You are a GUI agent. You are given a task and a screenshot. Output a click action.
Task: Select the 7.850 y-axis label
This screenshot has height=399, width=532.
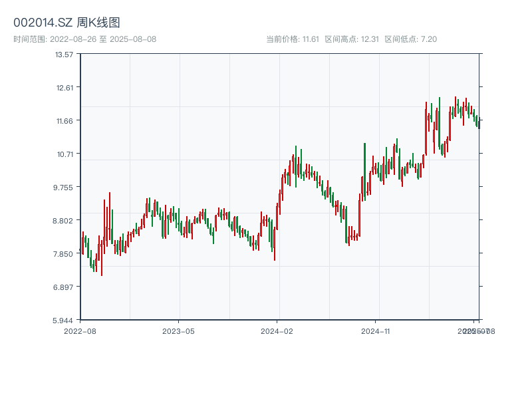point(64,254)
